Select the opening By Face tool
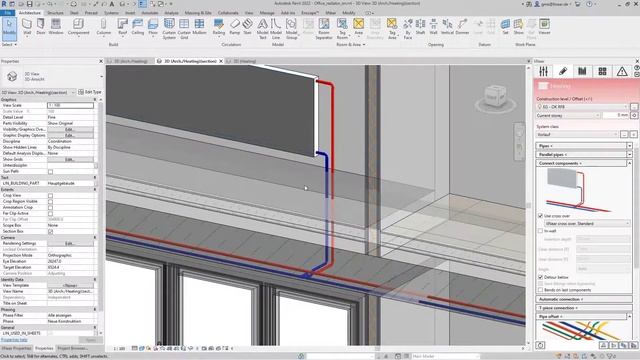Viewport: 640px width, 360px height. (408, 29)
